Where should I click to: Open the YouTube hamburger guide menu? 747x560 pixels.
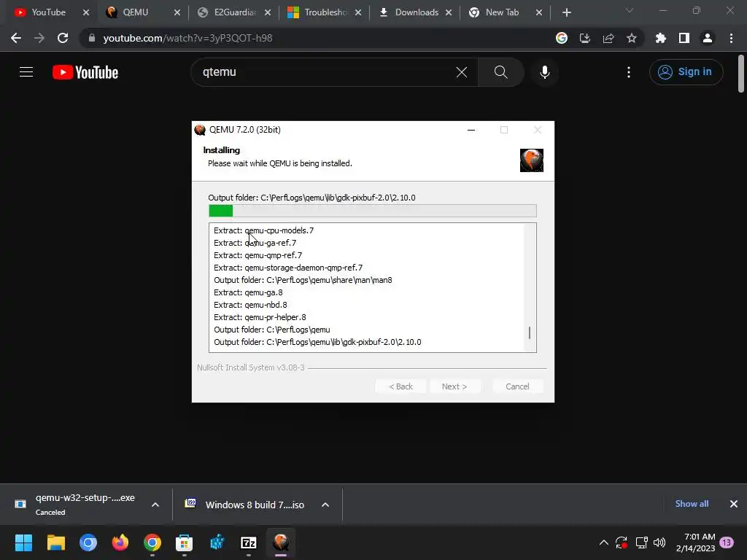point(26,72)
